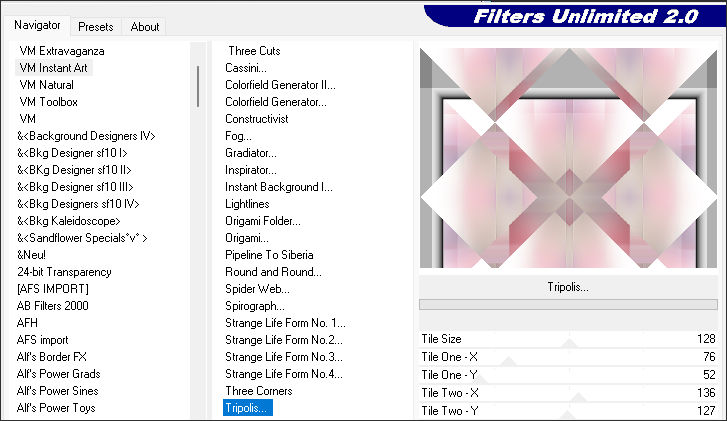Select Spider Web filter
This screenshot has width=727, height=421.
tap(255, 288)
